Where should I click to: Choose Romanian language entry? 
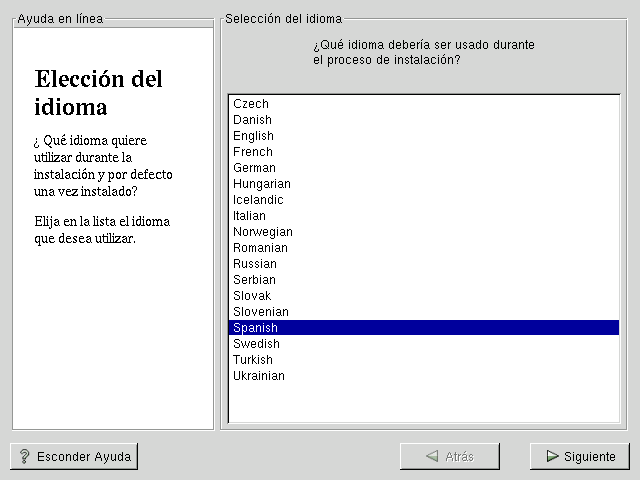coord(260,248)
